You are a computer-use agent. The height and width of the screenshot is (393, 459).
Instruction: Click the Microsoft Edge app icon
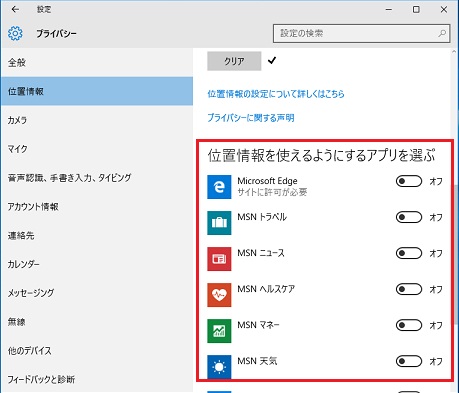click(219, 187)
